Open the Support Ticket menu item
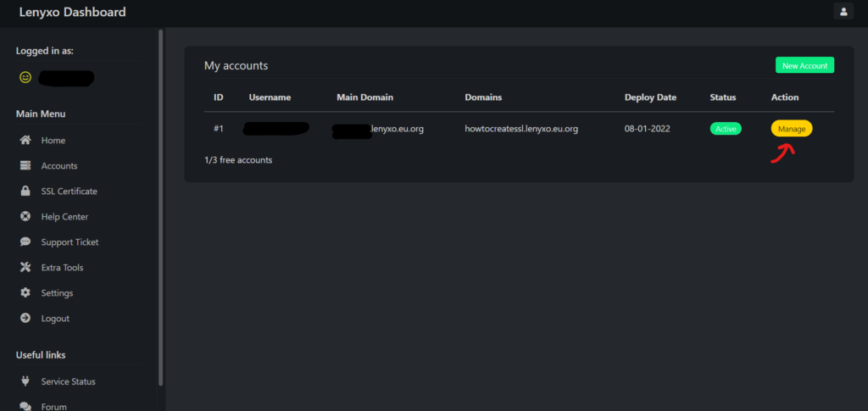 pyautogui.click(x=70, y=242)
